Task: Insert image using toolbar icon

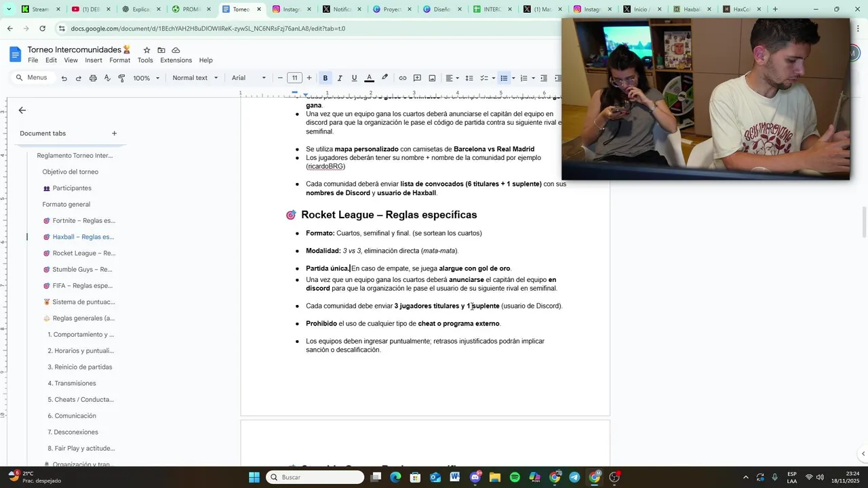Action: [x=432, y=78]
